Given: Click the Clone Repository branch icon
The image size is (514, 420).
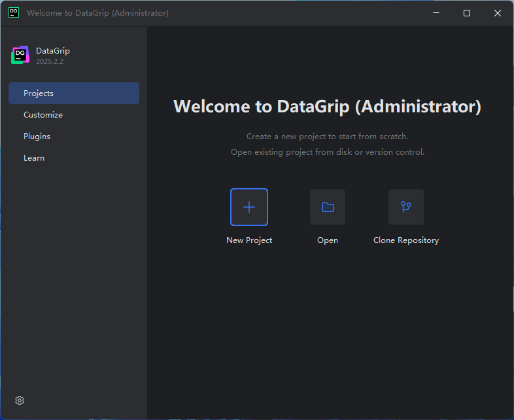Looking at the screenshot, I should (x=406, y=207).
